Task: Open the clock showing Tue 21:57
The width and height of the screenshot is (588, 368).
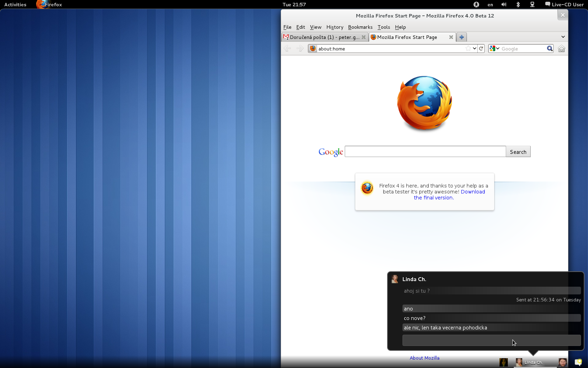Action: click(294, 5)
